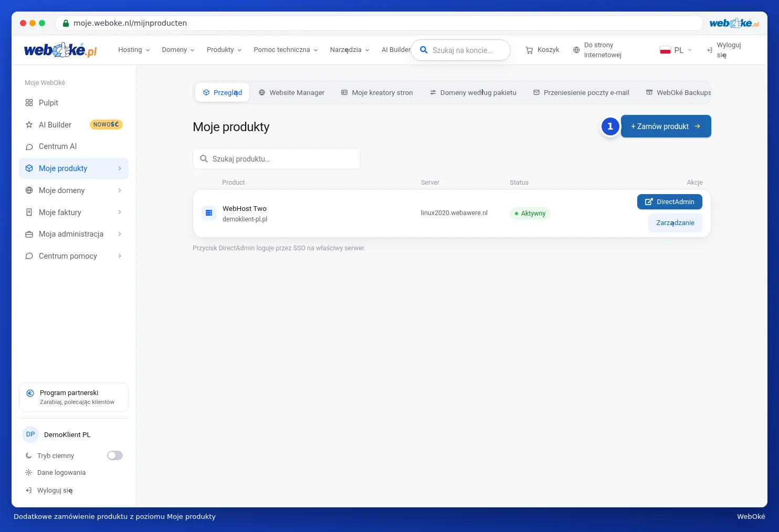Click the WebHost Two server icon
Image resolution: width=779 pixels, height=532 pixels.
209,213
